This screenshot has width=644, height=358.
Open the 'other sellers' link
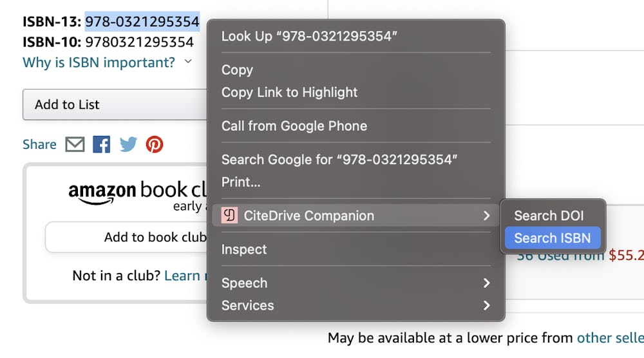tap(611, 338)
